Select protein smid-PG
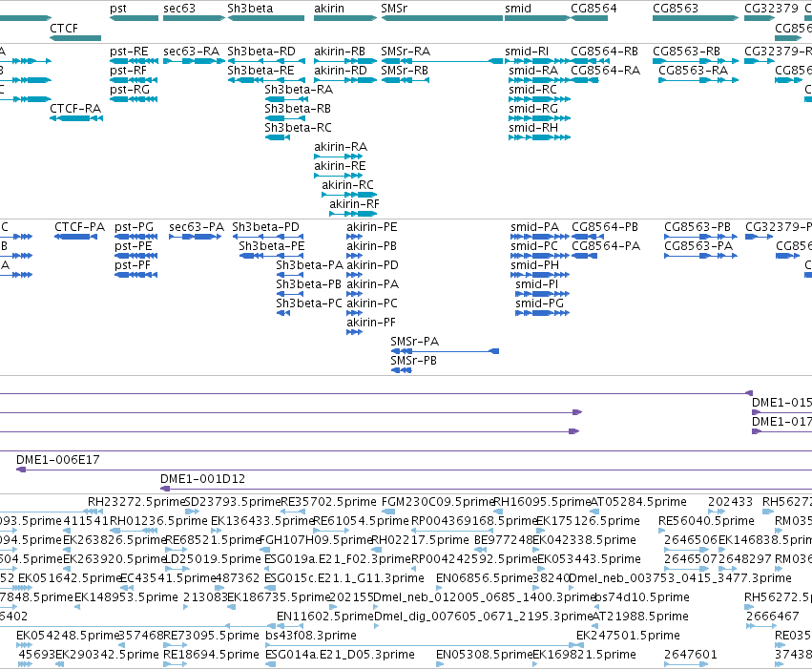 point(542,313)
